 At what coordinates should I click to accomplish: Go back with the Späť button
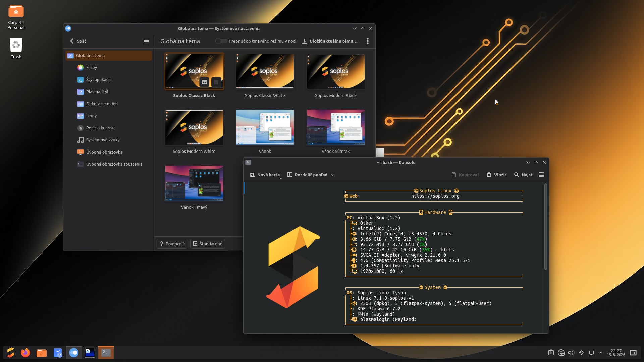point(78,41)
